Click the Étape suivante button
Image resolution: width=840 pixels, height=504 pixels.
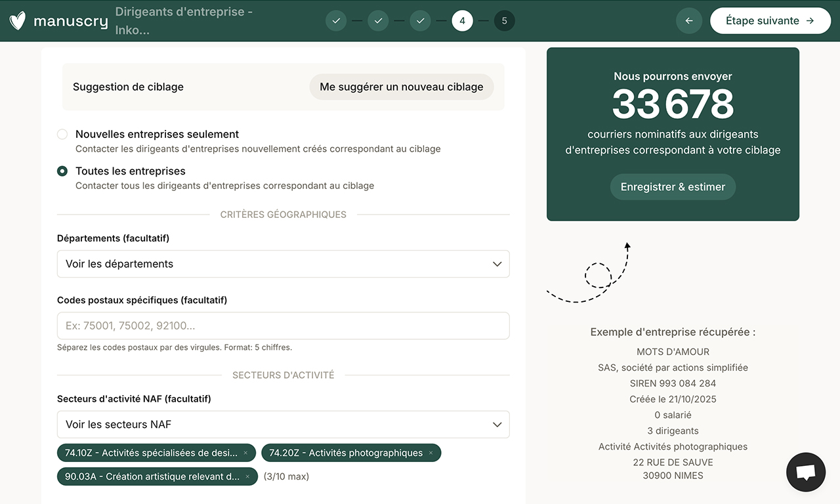coord(770,20)
